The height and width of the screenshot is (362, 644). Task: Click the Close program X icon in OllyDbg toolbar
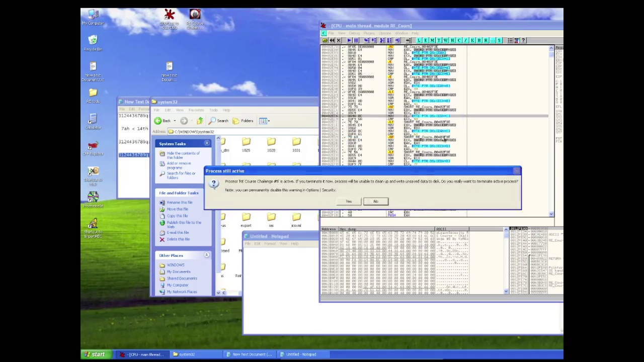pos(339,40)
